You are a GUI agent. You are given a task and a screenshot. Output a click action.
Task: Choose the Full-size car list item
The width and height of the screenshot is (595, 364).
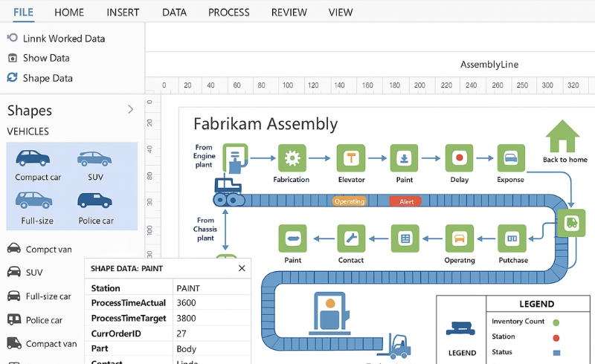coord(39,296)
